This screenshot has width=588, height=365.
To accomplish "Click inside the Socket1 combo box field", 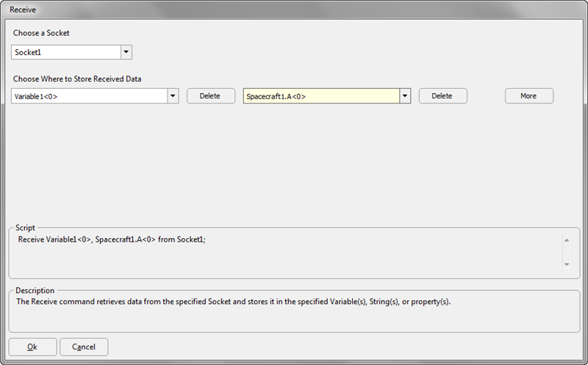I will tap(66, 52).
